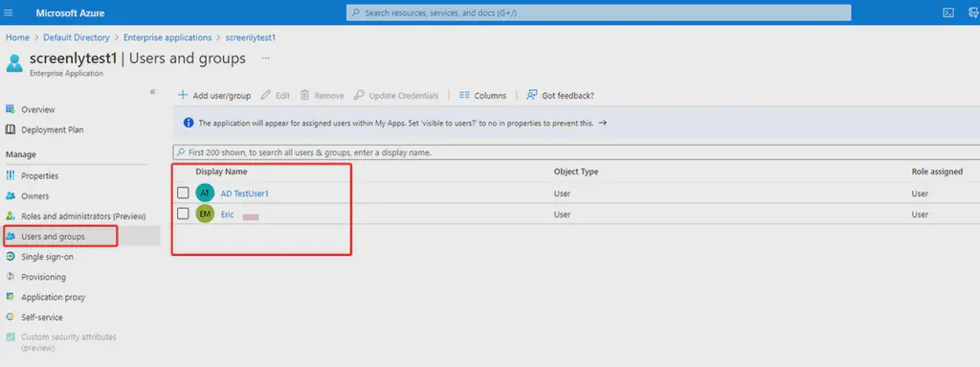Image resolution: width=980 pixels, height=367 pixels.
Task: Click the AT avatar for AD TestUser1
Action: click(205, 194)
